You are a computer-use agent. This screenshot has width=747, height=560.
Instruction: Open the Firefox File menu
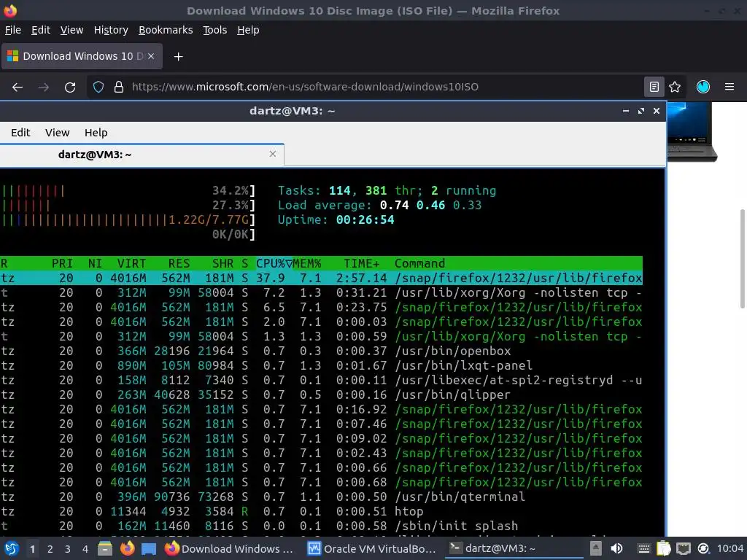point(13,30)
